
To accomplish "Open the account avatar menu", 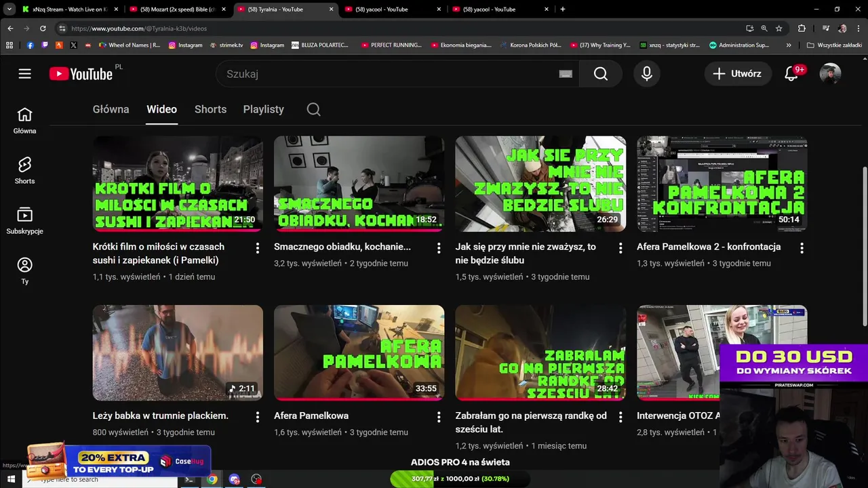I will click(x=830, y=74).
